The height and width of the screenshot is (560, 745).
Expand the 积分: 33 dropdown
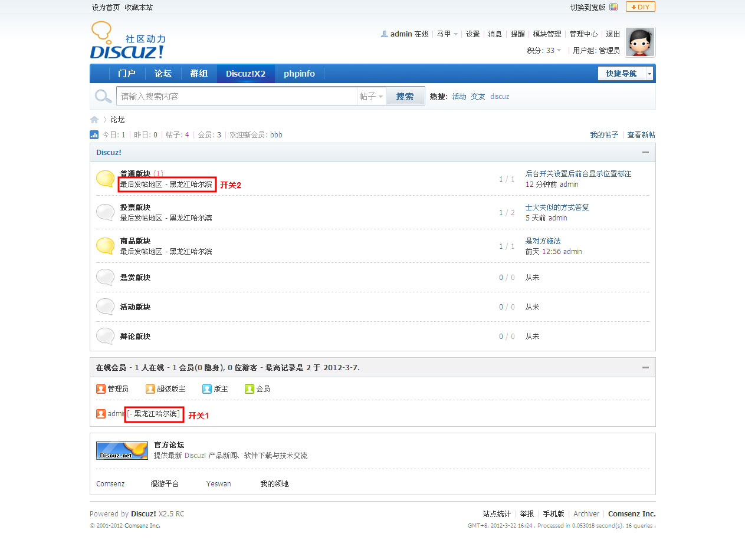point(544,51)
